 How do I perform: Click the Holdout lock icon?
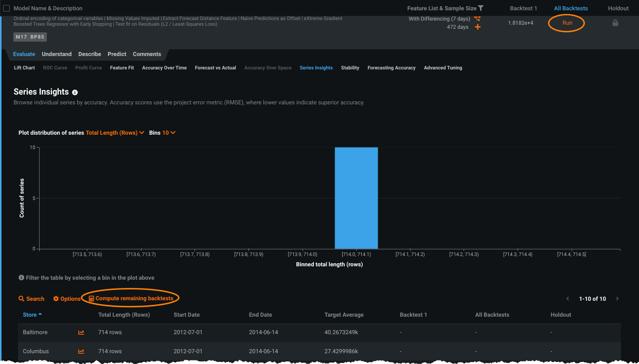615,23
